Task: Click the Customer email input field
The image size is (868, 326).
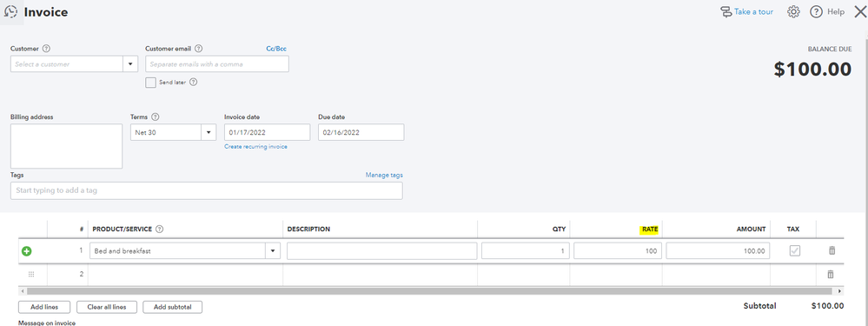Action: click(x=217, y=64)
